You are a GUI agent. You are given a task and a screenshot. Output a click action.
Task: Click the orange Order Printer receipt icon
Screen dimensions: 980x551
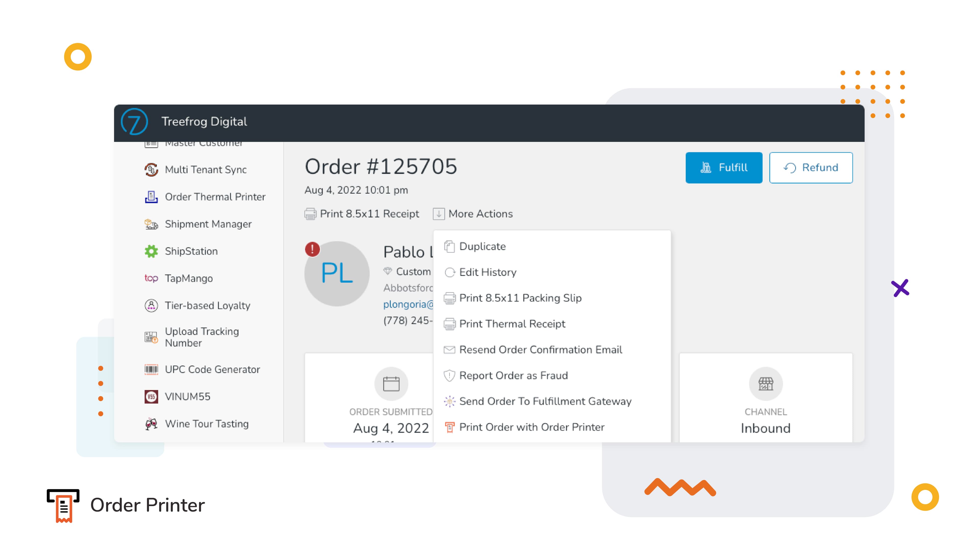(449, 428)
